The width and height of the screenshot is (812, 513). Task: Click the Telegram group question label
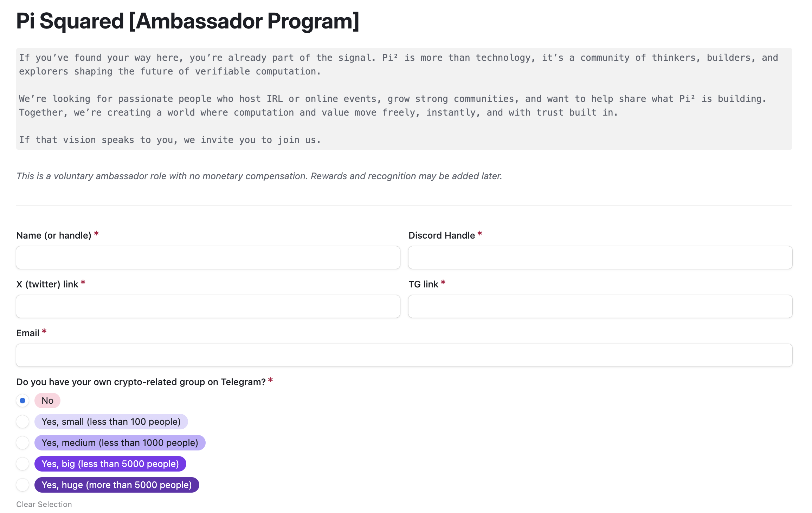(141, 382)
